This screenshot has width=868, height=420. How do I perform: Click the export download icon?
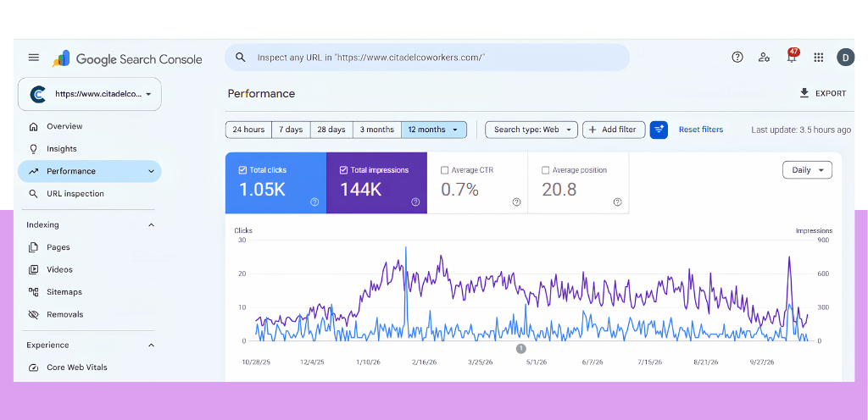point(804,93)
